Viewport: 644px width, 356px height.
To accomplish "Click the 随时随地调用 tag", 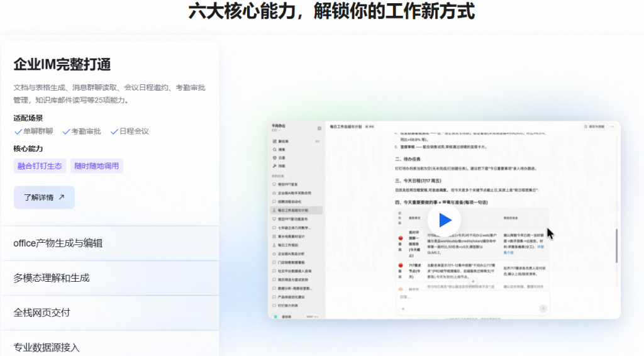I will pos(96,166).
